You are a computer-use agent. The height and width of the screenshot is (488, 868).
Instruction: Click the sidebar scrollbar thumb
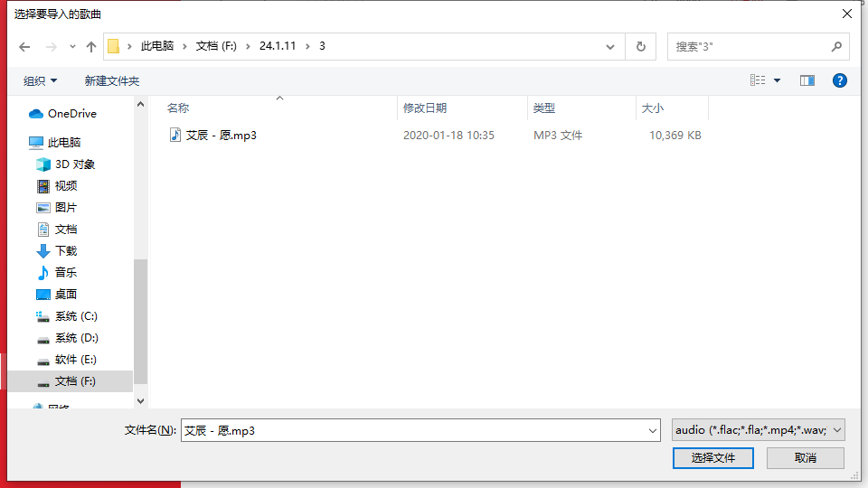(141, 322)
